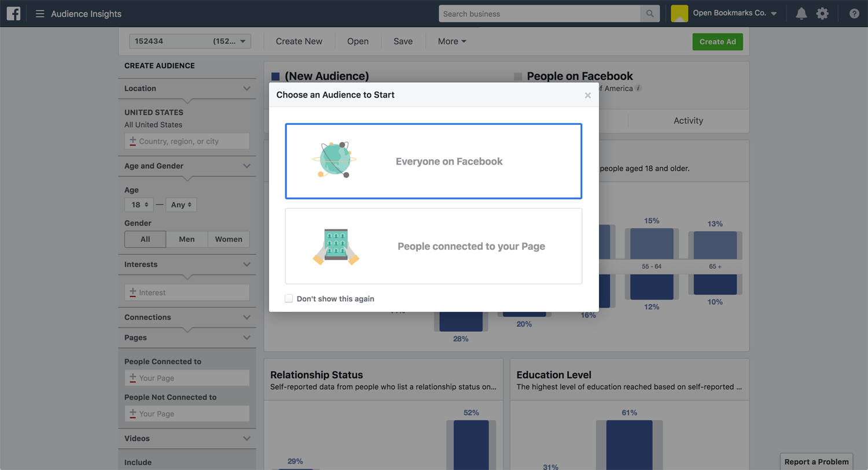The width and height of the screenshot is (868, 470).
Task: Click the 55 - 64 age label
Action: click(x=652, y=267)
